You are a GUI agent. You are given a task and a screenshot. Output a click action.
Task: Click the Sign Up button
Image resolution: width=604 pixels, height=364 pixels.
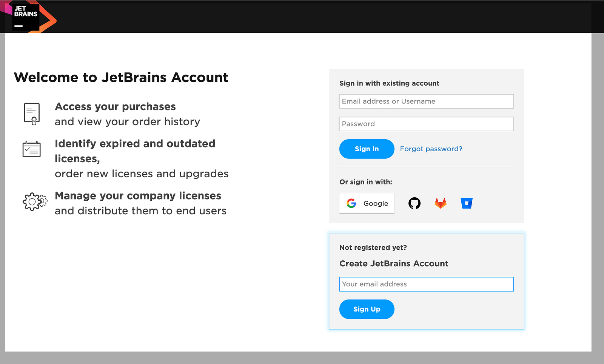pos(367,309)
